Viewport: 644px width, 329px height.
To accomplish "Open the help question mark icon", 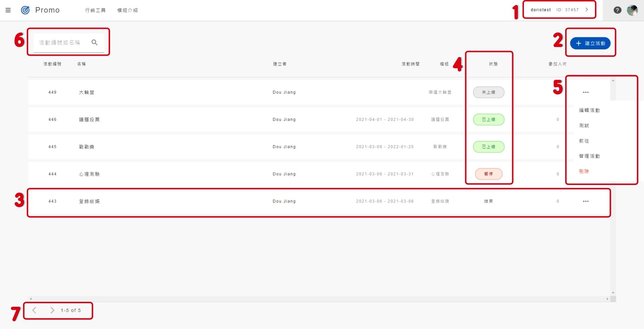I will tap(617, 10).
